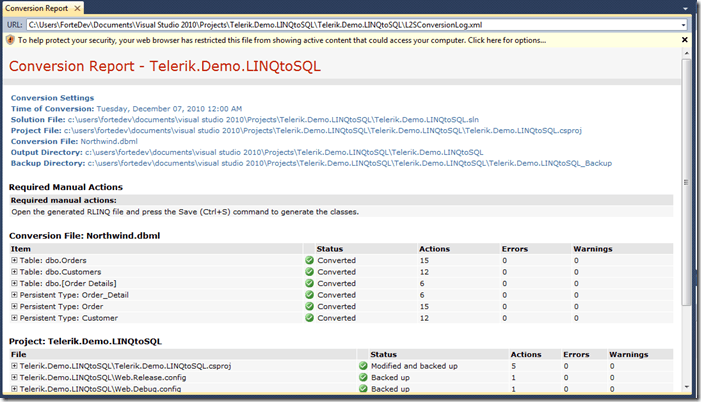Click the Output Directory path
Image resolution: width=701 pixels, height=402 pixels.
284,152
